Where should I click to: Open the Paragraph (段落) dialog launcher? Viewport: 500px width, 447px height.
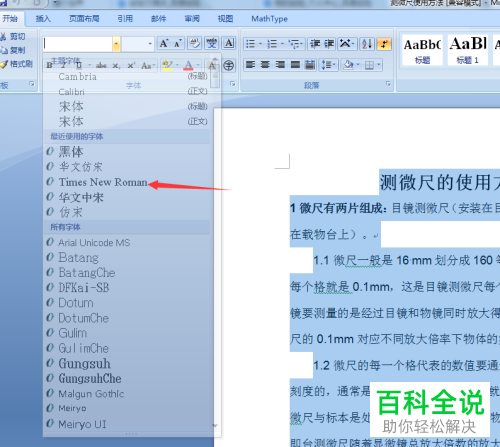point(388,84)
